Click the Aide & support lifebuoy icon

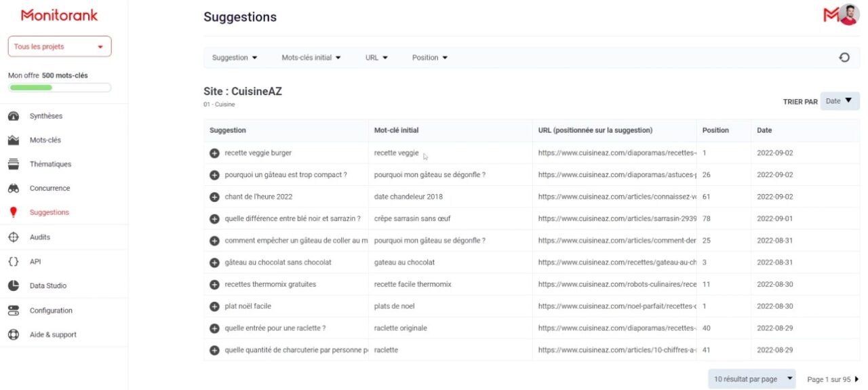(x=14, y=334)
